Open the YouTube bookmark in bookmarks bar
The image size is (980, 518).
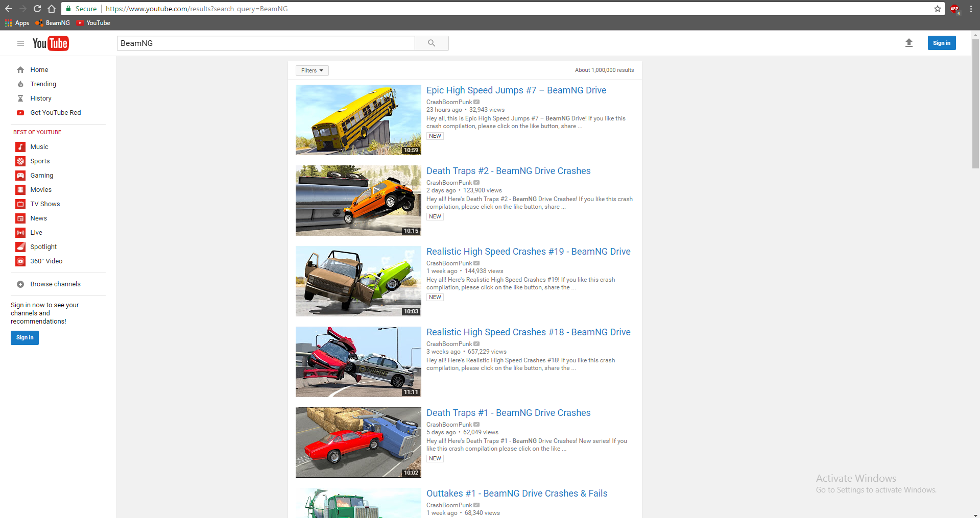(93, 23)
